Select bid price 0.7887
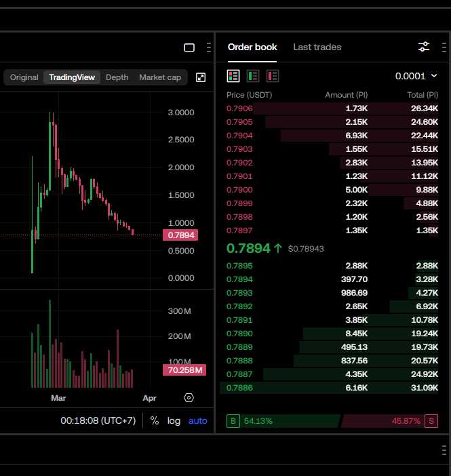The image size is (451, 476). pyautogui.click(x=239, y=374)
